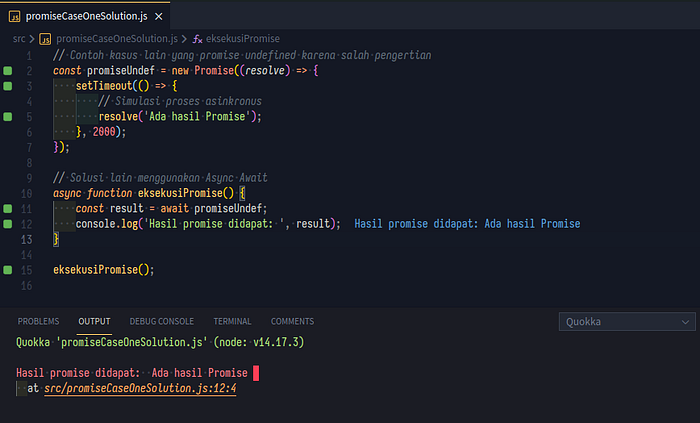Click the JS file icon in the editor tab
Image resolution: width=700 pixels, height=423 pixels.
(x=14, y=17)
